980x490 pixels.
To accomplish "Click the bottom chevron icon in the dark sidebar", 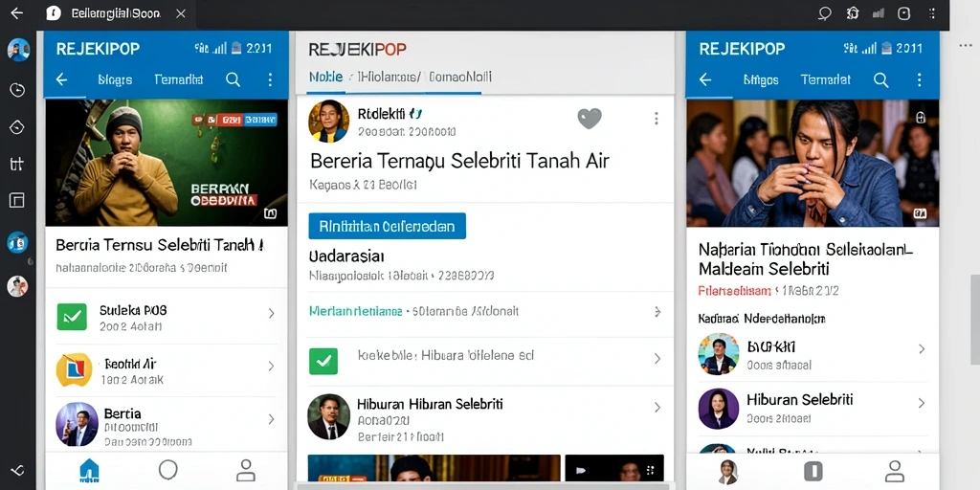I will coord(17,470).
